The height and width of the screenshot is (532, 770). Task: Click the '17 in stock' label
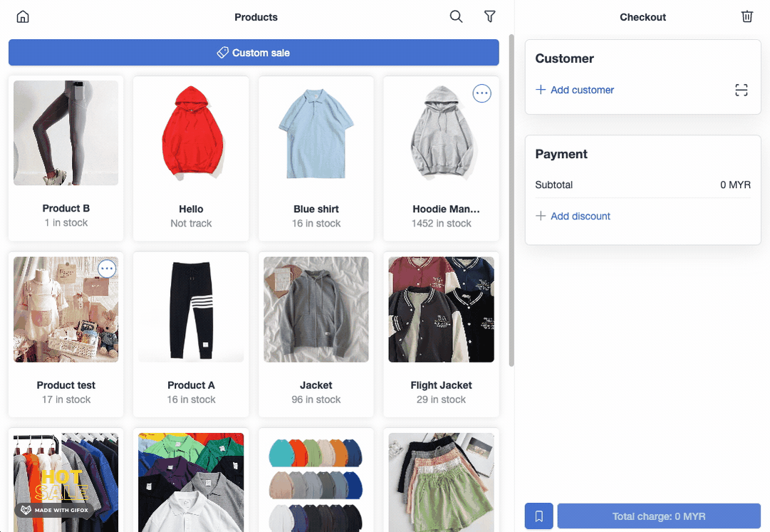(x=66, y=400)
